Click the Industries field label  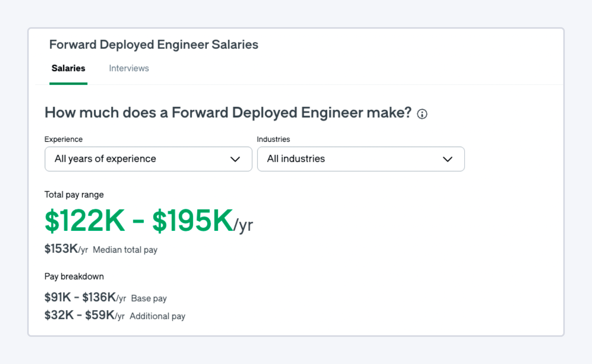coord(273,139)
